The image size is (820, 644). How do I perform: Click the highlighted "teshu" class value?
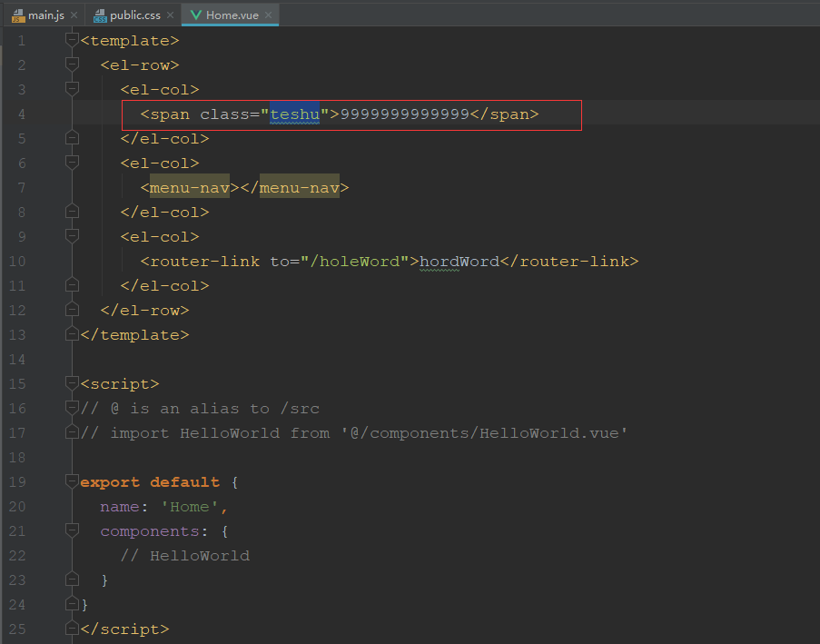294,114
